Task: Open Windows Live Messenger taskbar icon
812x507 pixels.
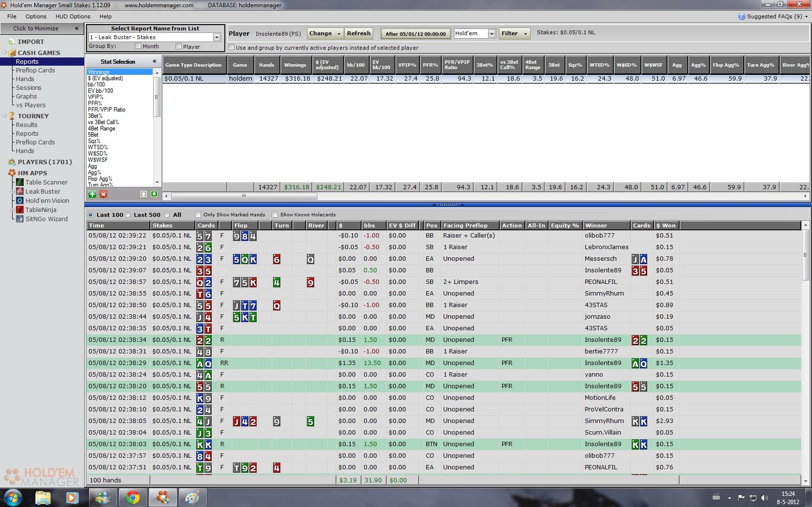Action: [x=103, y=497]
